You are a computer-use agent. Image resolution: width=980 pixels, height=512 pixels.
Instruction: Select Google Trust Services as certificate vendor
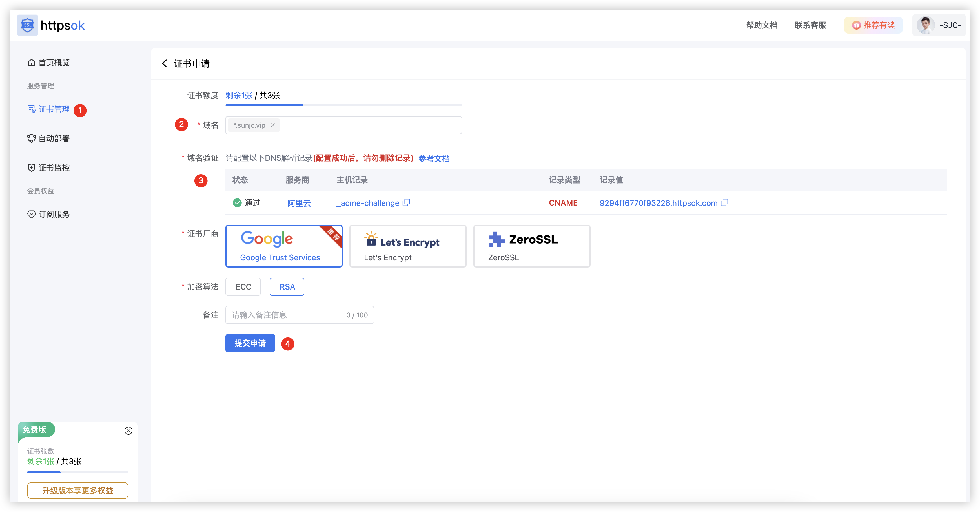click(284, 246)
